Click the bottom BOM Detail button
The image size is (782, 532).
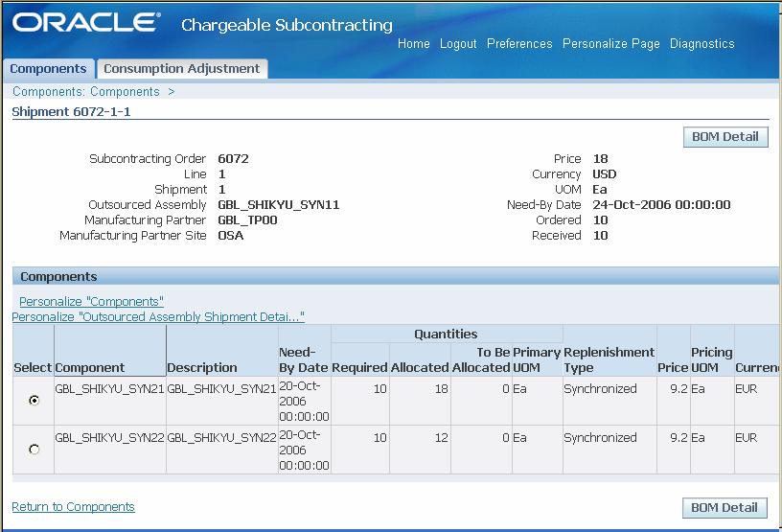pos(724,507)
